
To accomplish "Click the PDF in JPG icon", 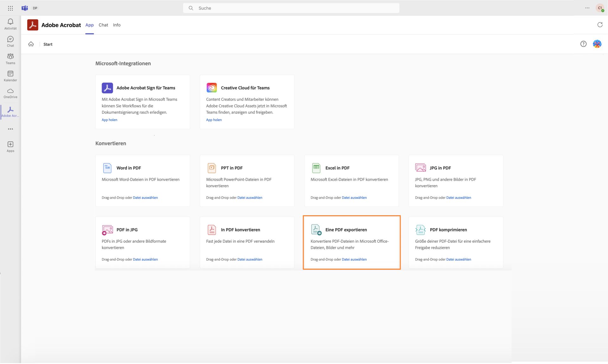I will tap(107, 230).
